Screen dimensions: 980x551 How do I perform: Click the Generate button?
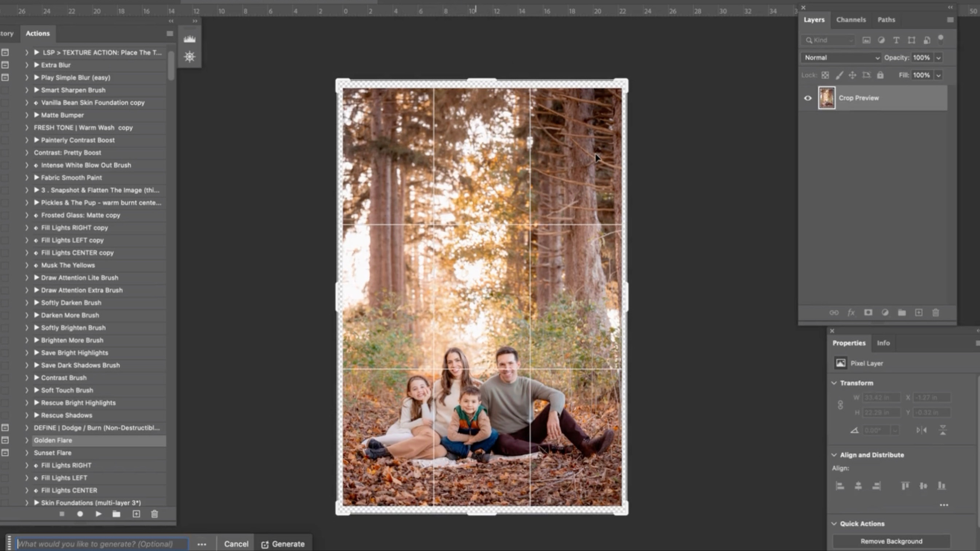pos(283,544)
